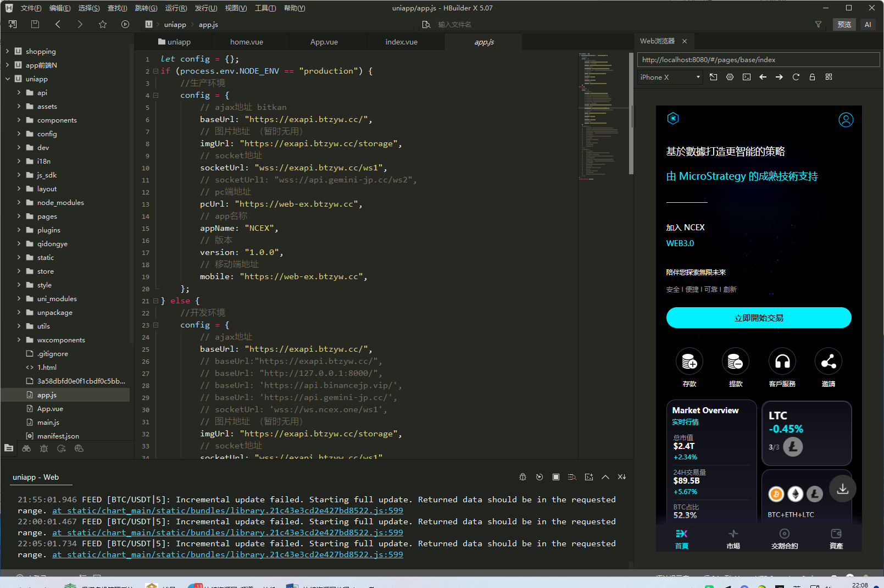Viewport: 884px width, 588px height.
Task: Click the run play icon in toolbar
Action: point(125,24)
